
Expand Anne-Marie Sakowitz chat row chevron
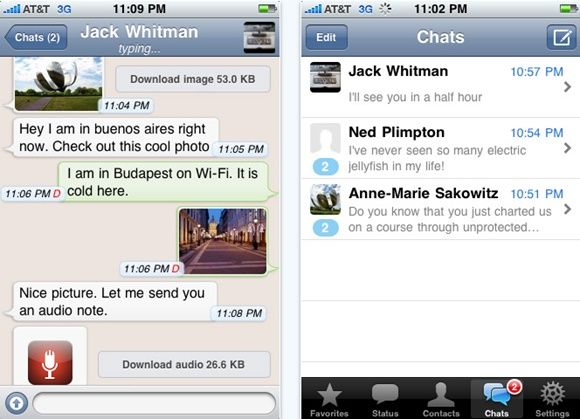coord(567,209)
